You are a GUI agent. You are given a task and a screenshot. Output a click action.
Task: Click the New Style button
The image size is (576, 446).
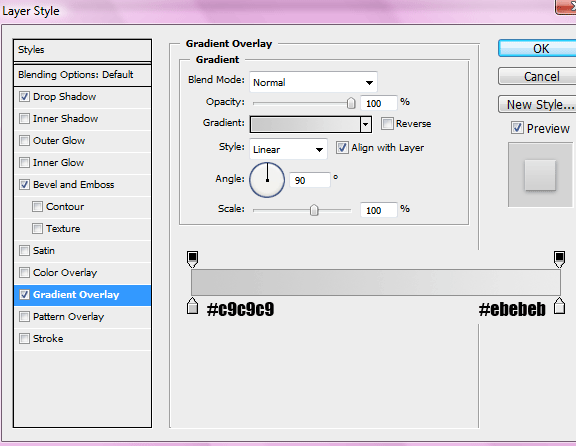(538, 104)
